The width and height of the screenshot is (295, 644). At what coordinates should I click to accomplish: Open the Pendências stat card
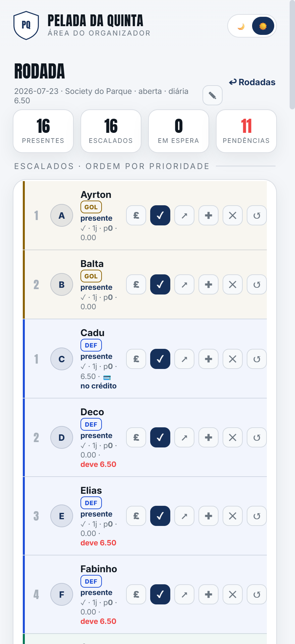click(x=246, y=131)
